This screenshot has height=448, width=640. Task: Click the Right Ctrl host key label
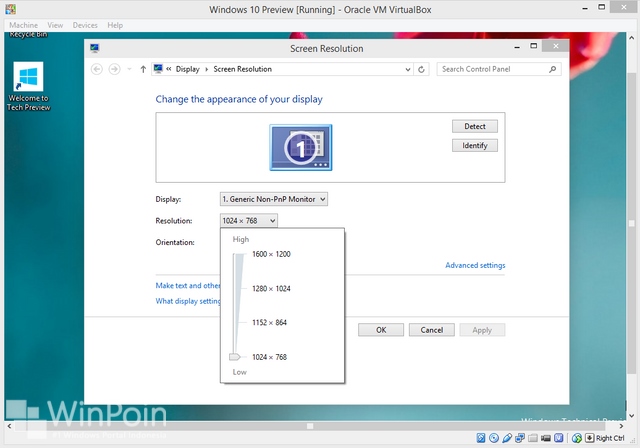610,438
